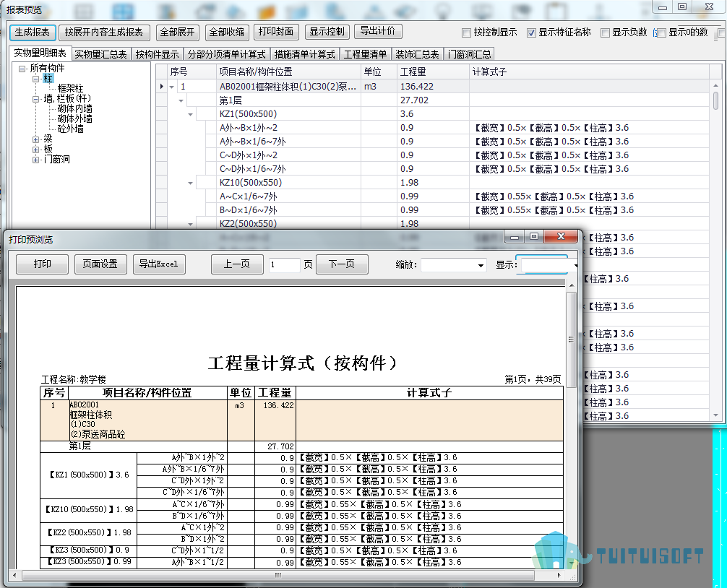The image size is (727, 588).
Task: Expand the 梁 tree node
Action: 36,138
